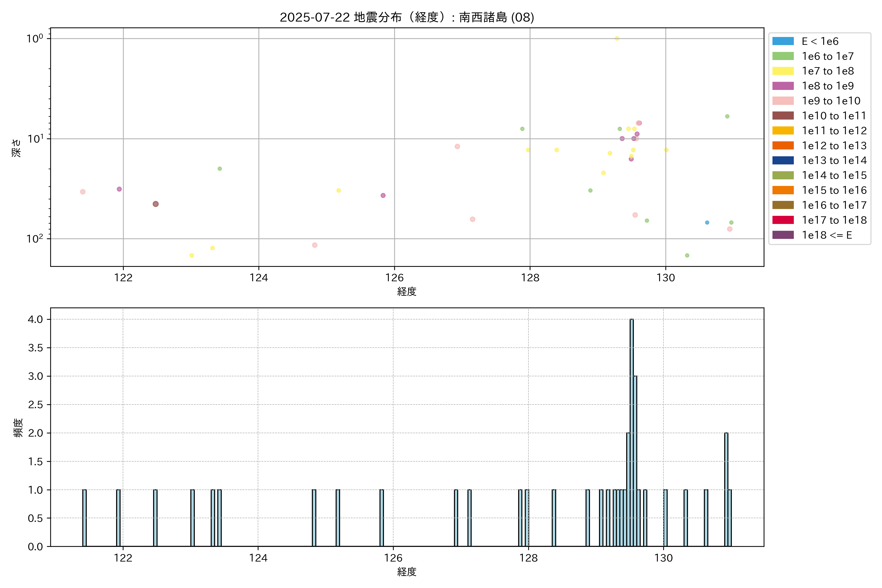Click the yellow scatter point at depth 10^0
Screen dimensions: 882x588
tap(617, 39)
